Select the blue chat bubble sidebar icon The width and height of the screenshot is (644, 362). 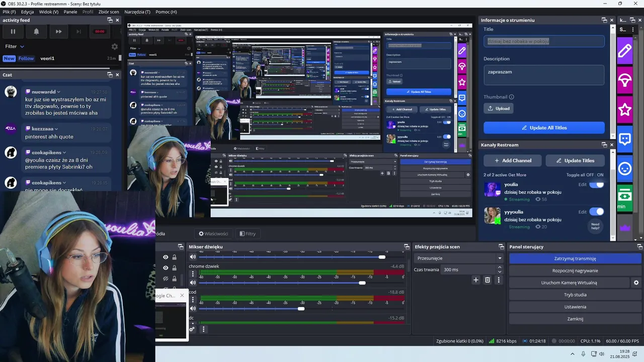(624, 139)
